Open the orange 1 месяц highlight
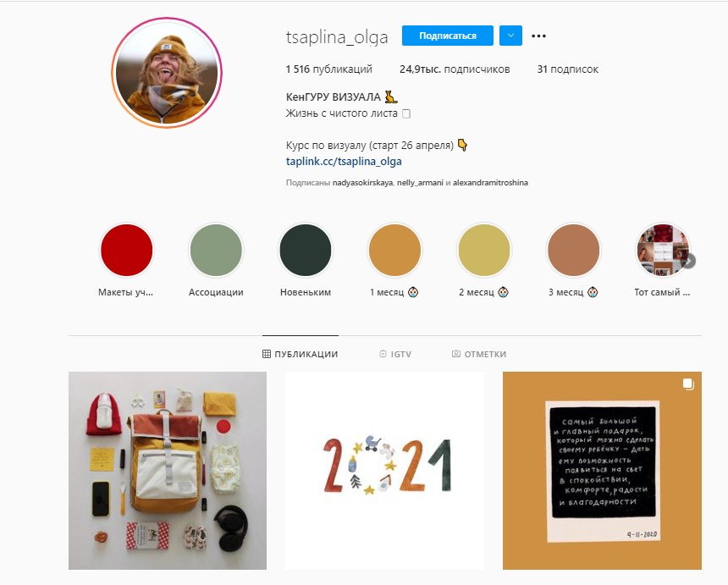The width and height of the screenshot is (728, 585). [x=394, y=251]
